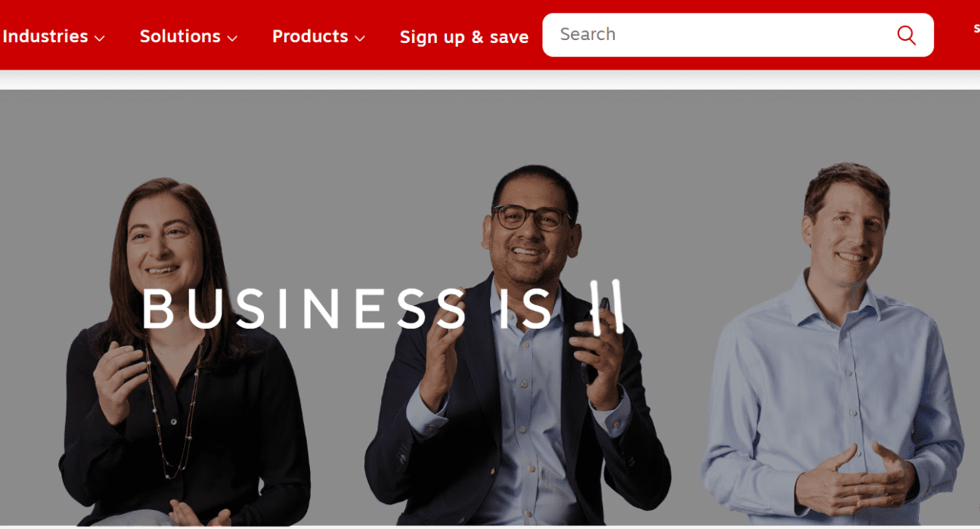Focus the Search text field
The height and width of the screenshot is (529, 980).
tap(738, 35)
